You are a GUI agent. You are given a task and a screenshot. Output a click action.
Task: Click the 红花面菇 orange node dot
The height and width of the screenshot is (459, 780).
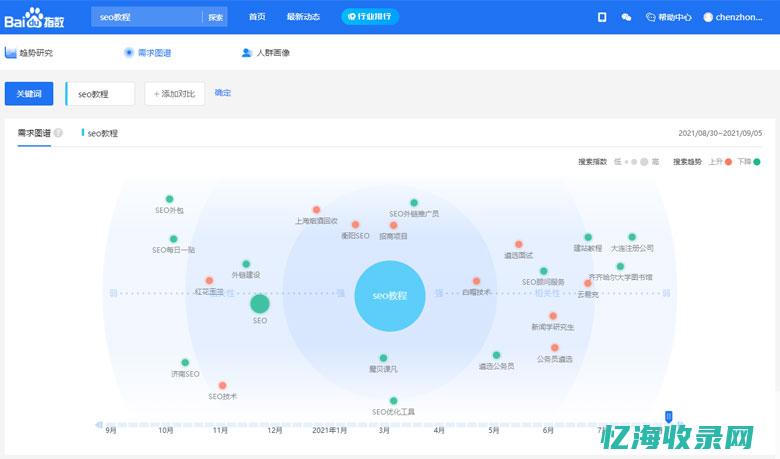click(209, 280)
